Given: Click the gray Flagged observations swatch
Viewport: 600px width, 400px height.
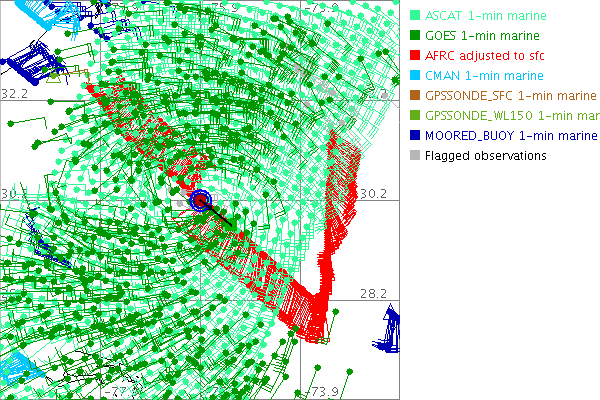Looking at the screenshot, I should [x=415, y=156].
